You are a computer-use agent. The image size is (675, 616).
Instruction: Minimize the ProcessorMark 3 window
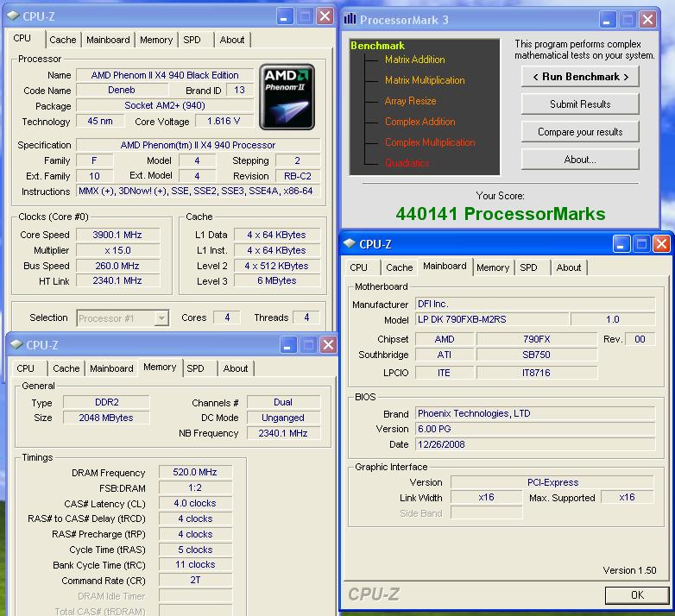pos(607,19)
